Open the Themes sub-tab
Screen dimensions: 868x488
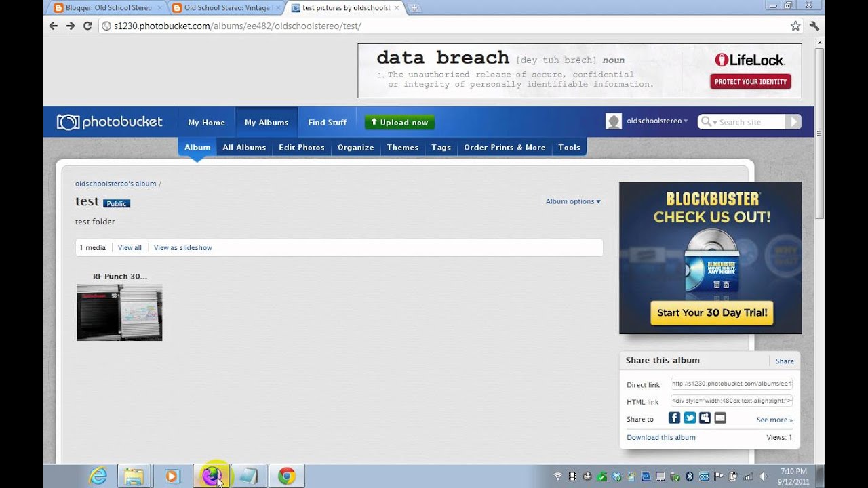pyautogui.click(x=403, y=147)
